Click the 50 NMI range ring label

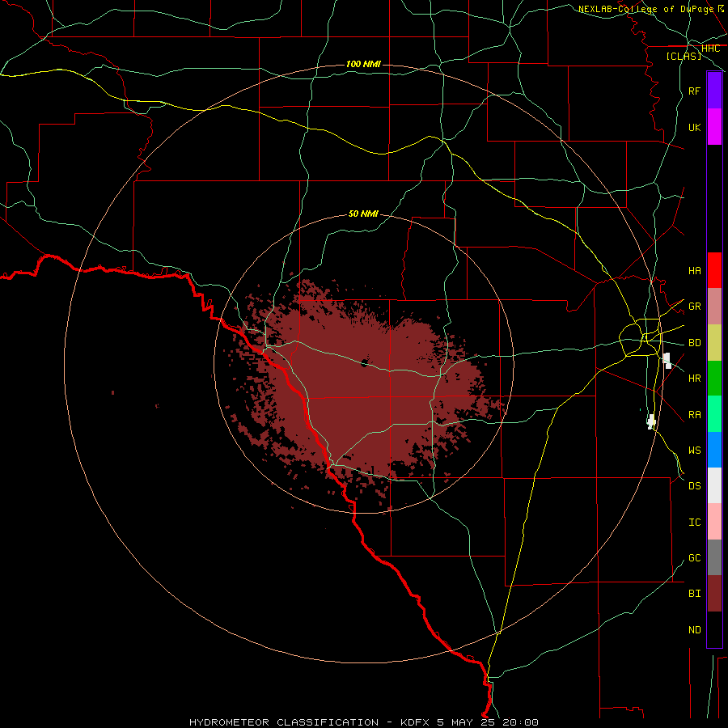click(x=363, y=214)
